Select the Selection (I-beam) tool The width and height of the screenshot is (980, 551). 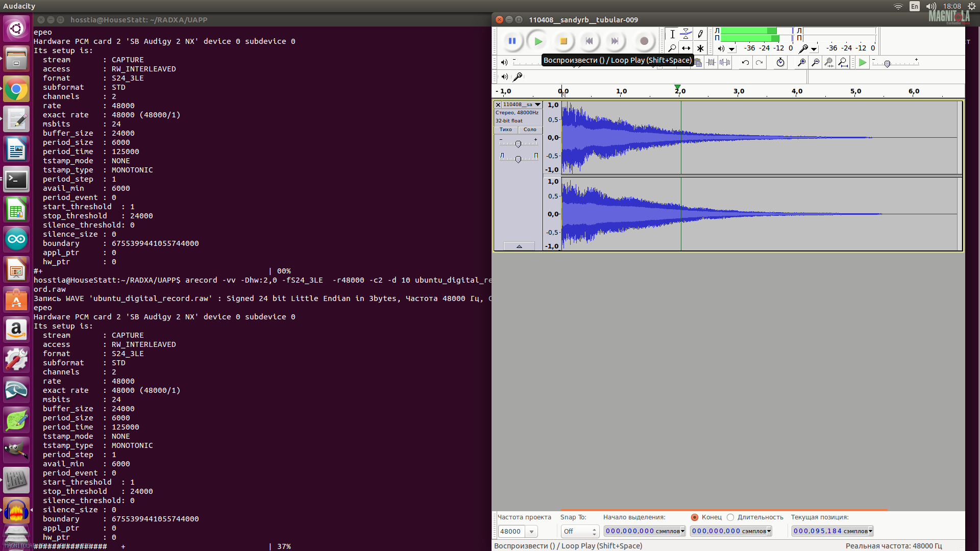tap(672, 34)
